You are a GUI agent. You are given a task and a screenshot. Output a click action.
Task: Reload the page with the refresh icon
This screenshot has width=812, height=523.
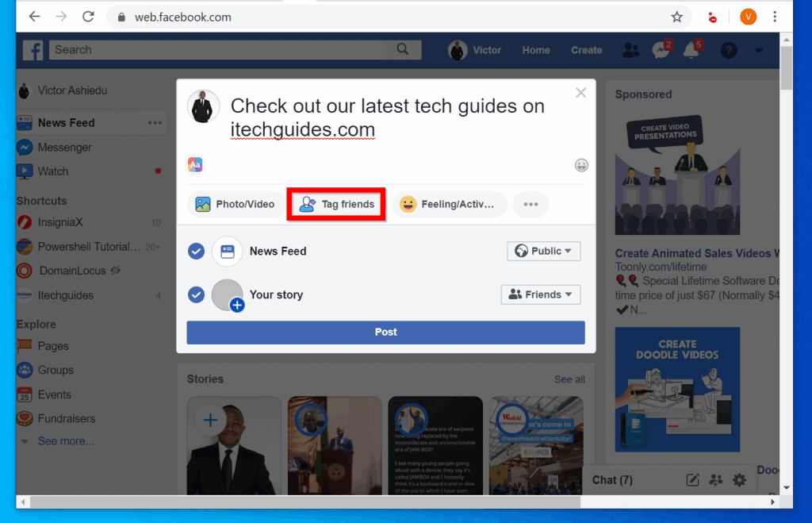coord(88,17)
